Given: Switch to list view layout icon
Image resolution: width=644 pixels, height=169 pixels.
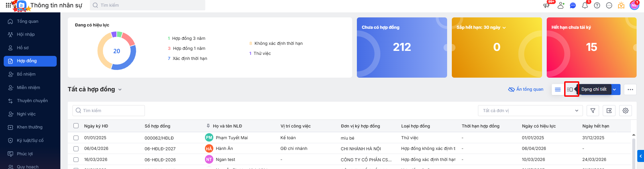Looking at the screenshot, I should (558, 89).
